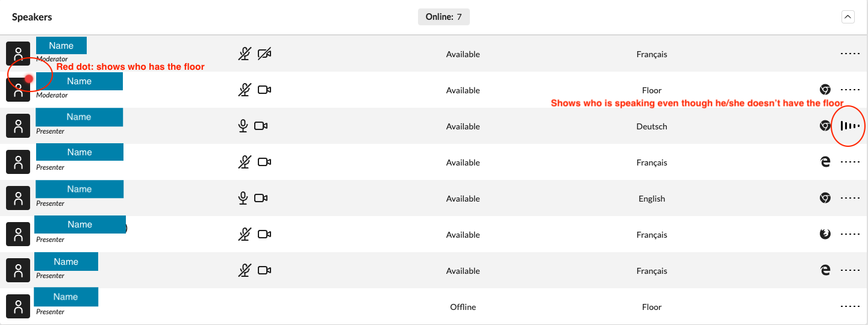The height and width of the screenshot is (325, 868).
Task: Click the camera icon in the English row
Action: click(261, 199)
